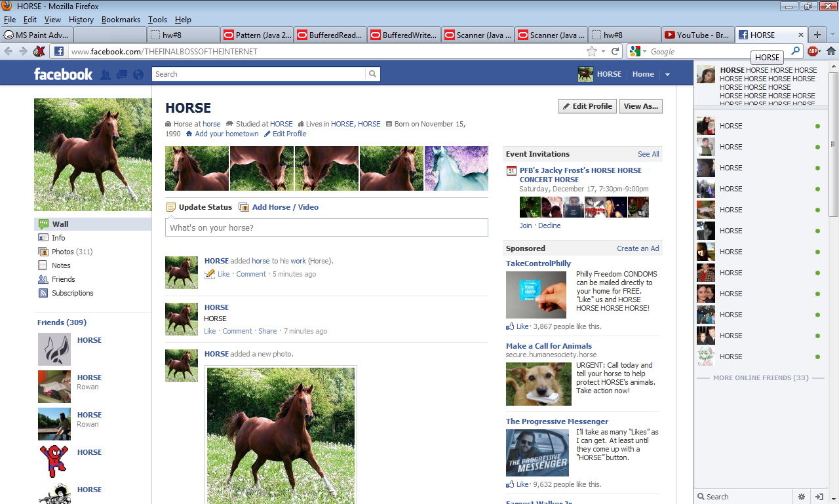Click the Facebook logo in the blue bar
Image resolution: width=839 pixels, height=504 pixels.
click(x=64, y=74)
